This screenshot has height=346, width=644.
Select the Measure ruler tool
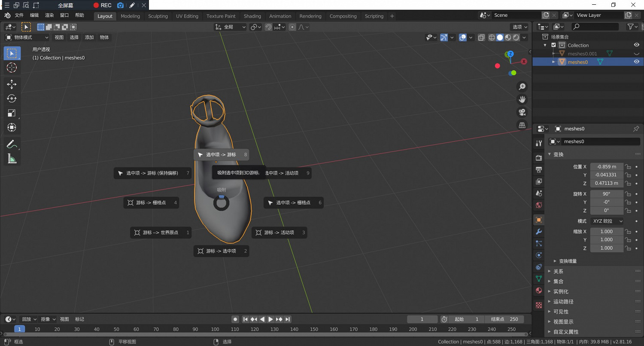(x=12, y=159)
